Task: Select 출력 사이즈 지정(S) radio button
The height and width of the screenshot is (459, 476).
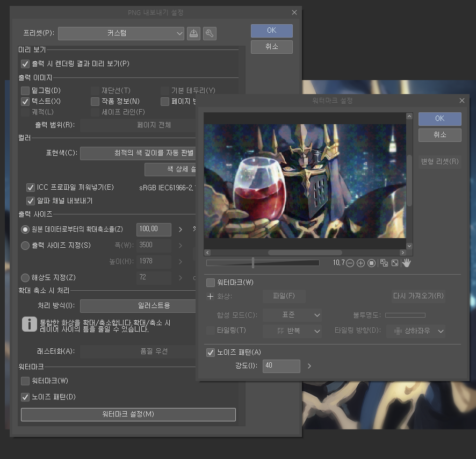Action: tap(25, 246)
